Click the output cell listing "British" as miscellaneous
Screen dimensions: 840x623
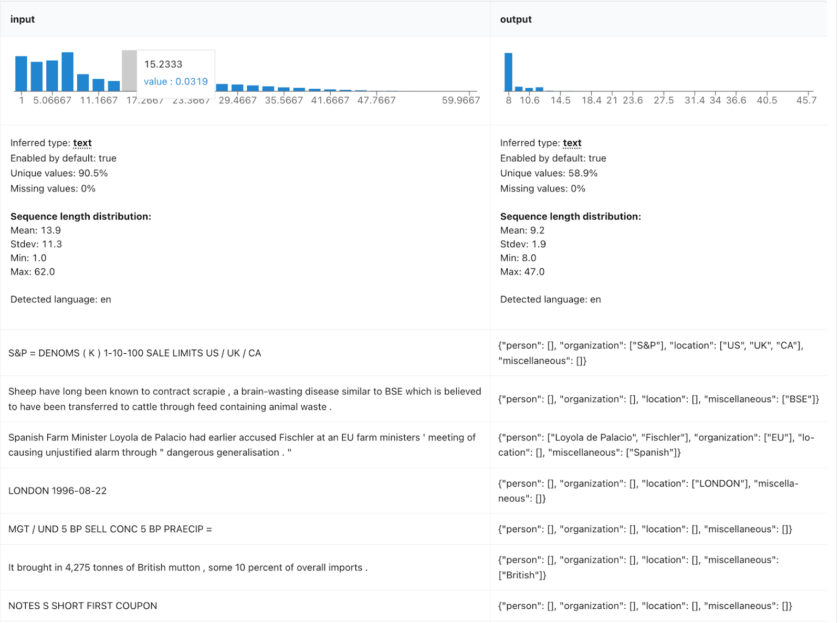[x=638, y=567]
